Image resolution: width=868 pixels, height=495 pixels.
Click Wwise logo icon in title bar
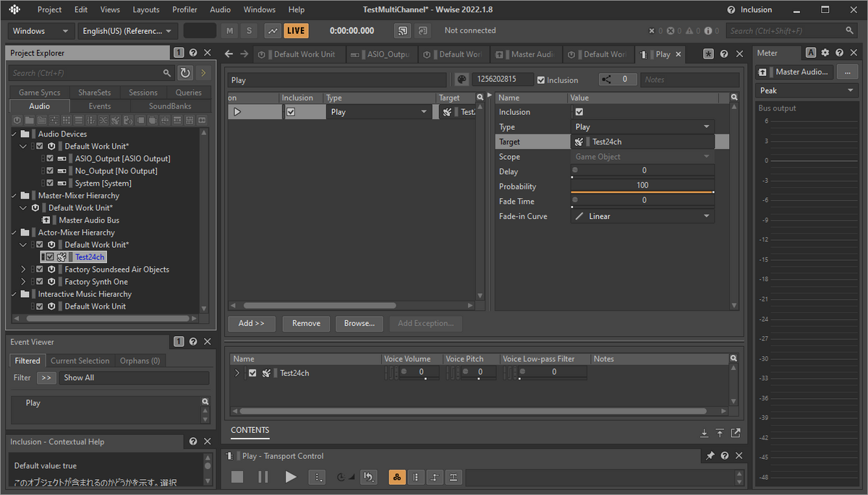pyautogui.click(x=15, y=9)
